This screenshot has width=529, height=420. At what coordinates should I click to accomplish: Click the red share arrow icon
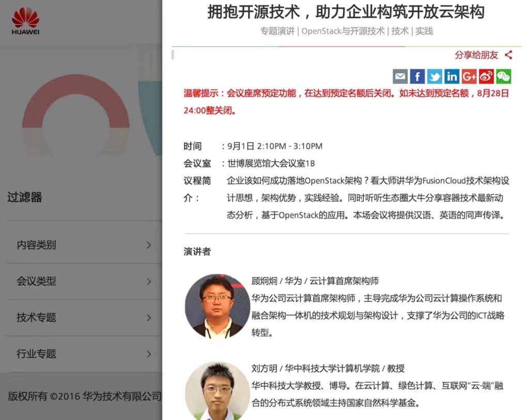click(509, 55)
